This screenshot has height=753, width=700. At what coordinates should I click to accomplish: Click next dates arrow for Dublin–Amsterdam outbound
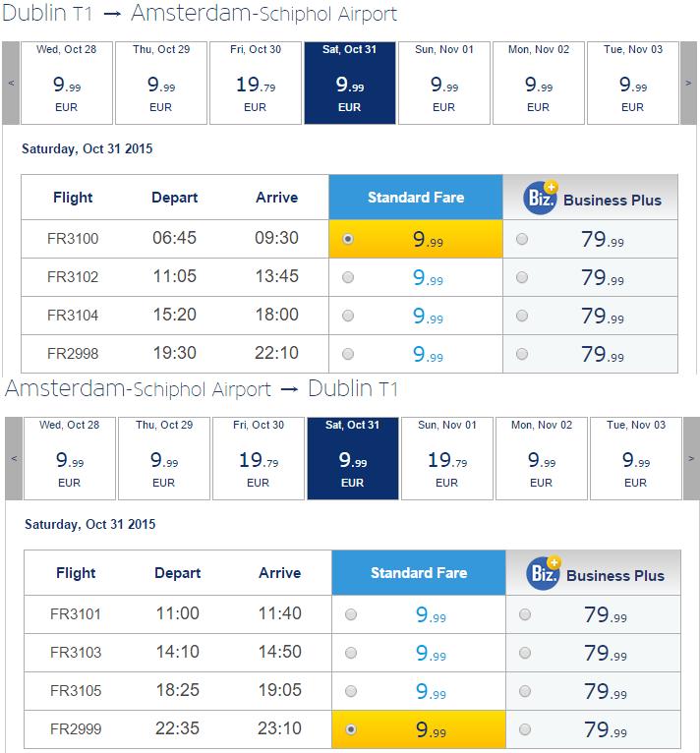[x=688, y=83]
